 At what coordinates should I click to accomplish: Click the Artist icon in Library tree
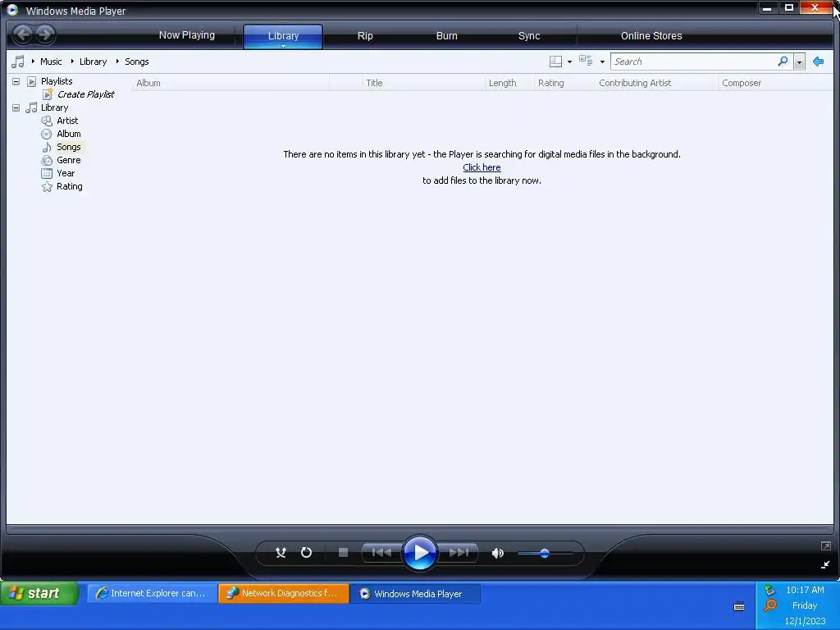(x=47, y=121)
